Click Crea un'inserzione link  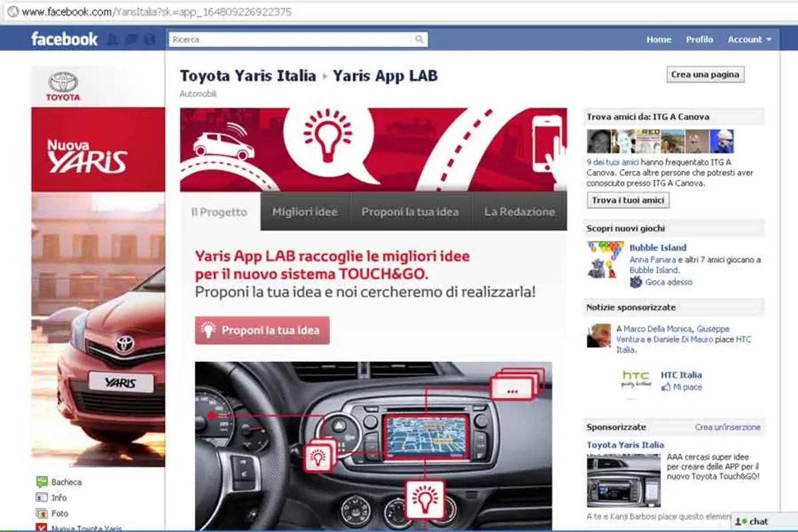coord(728,428)
